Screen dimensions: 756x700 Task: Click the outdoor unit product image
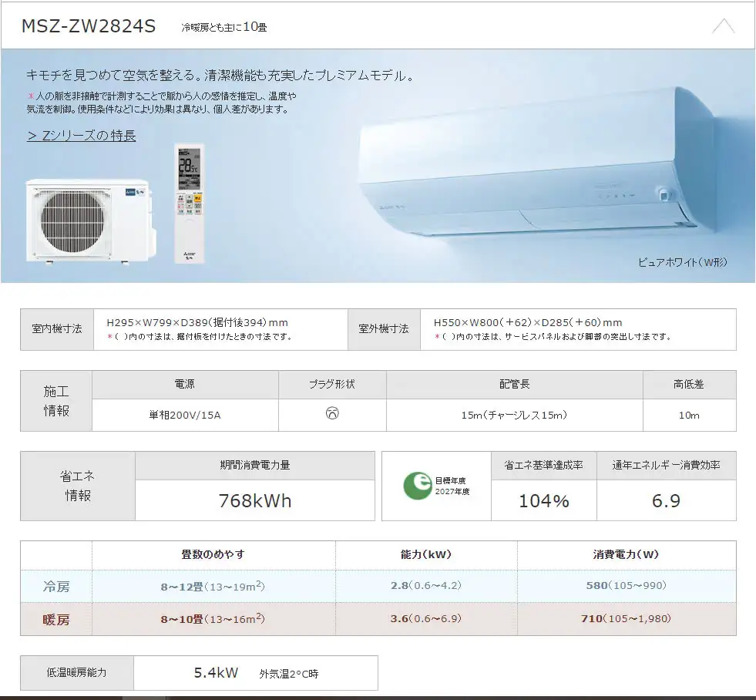coord(91,221)
